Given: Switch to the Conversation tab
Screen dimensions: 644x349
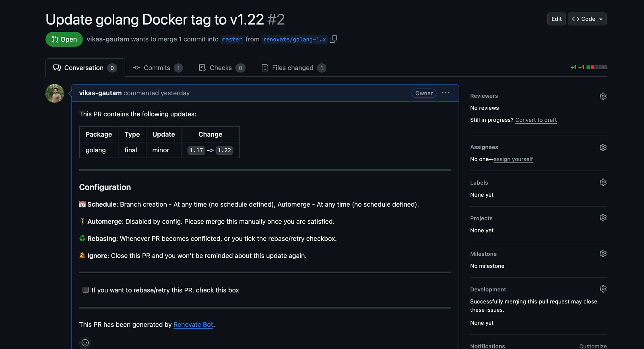Looking at the screenshot, I should (x=85, y=68).
